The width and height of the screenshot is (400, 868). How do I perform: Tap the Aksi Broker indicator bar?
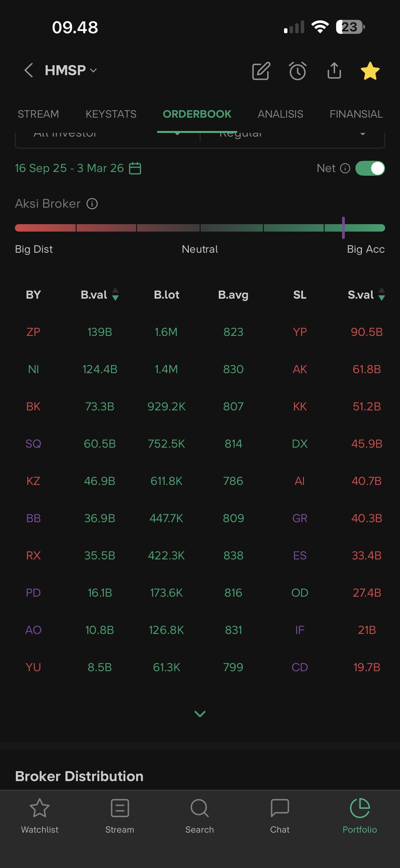point(200,228)
